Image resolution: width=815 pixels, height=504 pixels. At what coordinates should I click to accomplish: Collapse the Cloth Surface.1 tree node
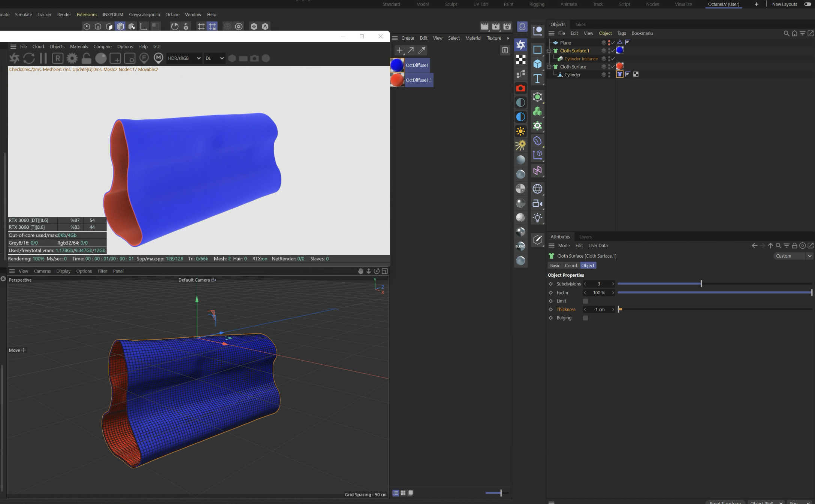coord(549,51)
